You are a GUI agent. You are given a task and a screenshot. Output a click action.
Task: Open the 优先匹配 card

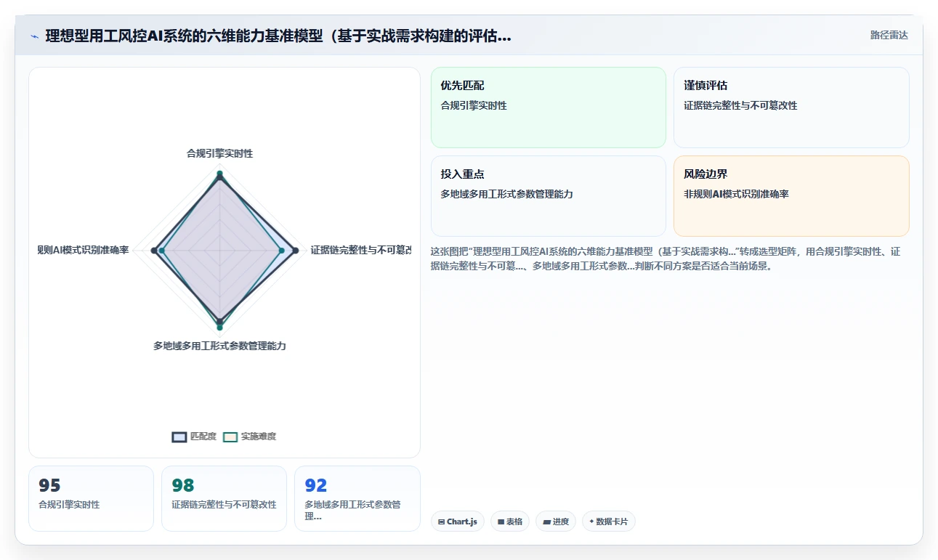pyautogui.click(x=549, y=107)
